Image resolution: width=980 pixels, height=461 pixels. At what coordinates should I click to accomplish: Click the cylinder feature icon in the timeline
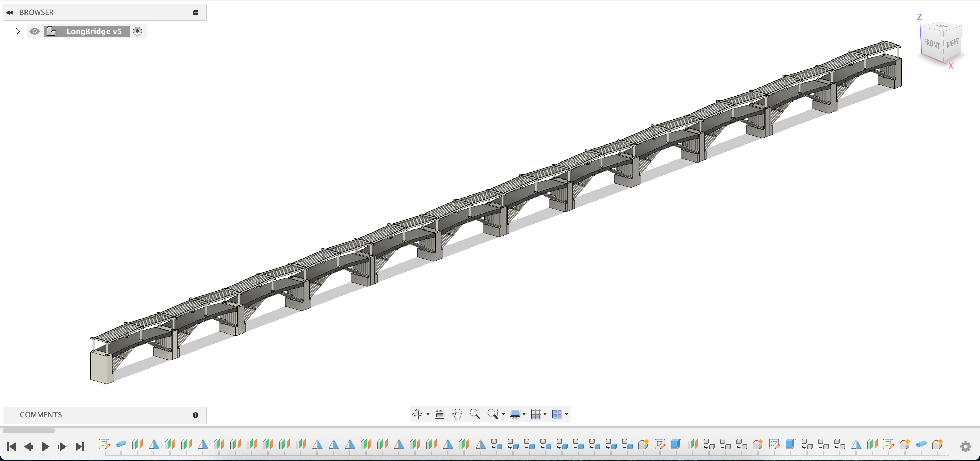[121, 444]
